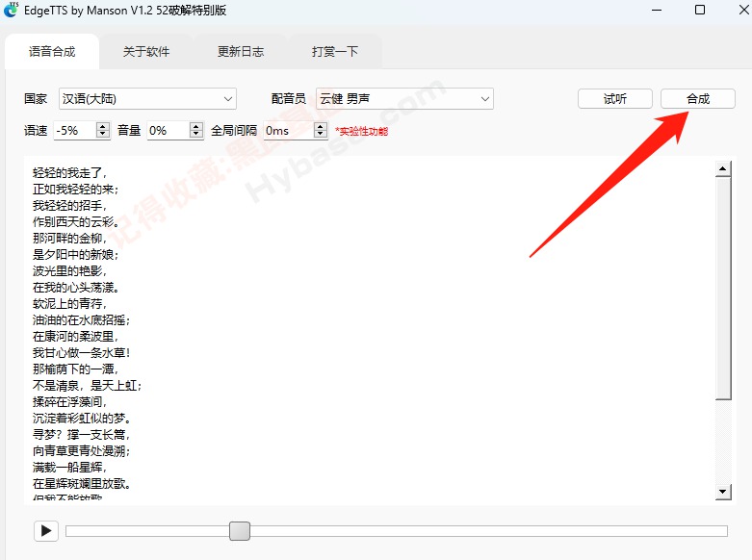Click the 全局间隔 interval value field

point(289,131)
